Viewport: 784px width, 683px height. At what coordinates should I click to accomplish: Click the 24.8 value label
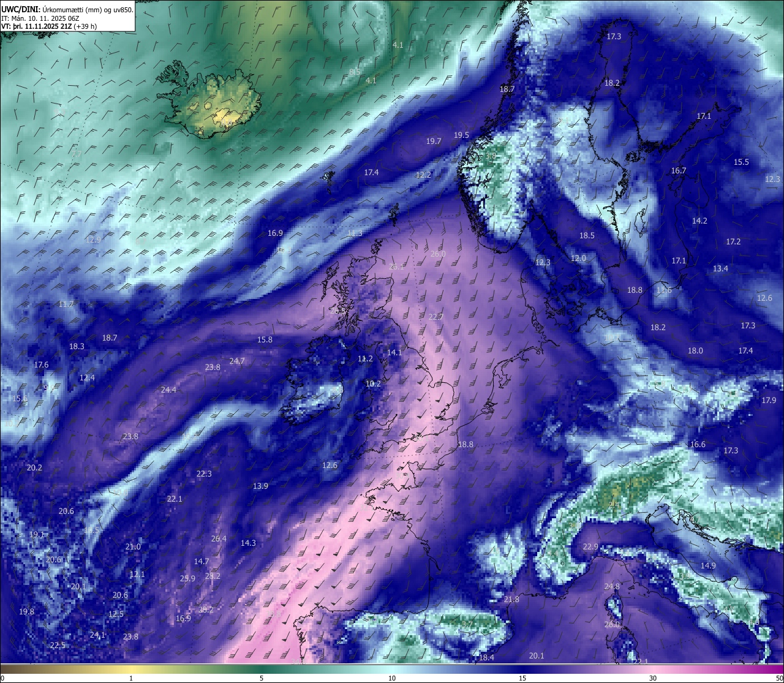coord(612,586)
